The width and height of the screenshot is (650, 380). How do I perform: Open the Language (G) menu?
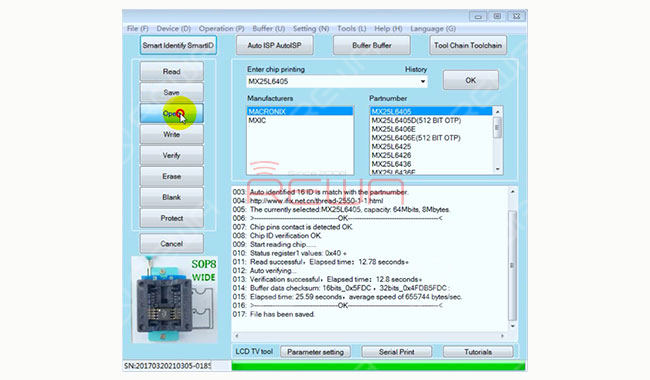pyautogui.click(x=433, y=29)
